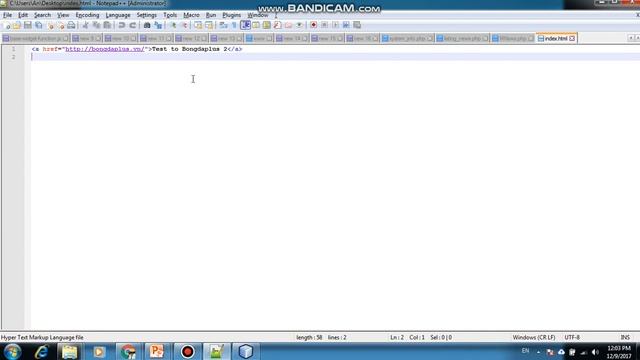Open Replace using the Replace toolbar icon
This screenshot has width=640, height=360.
158,25
